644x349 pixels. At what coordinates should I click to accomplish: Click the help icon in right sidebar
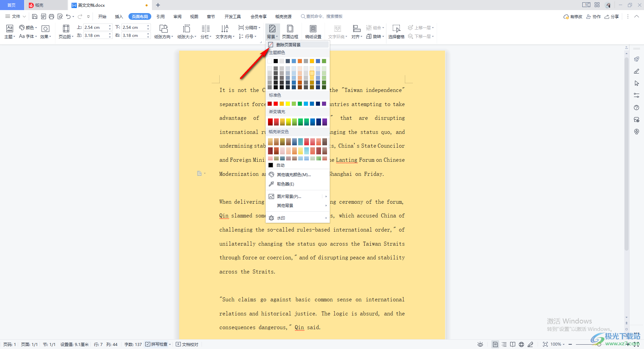point(637,107)
